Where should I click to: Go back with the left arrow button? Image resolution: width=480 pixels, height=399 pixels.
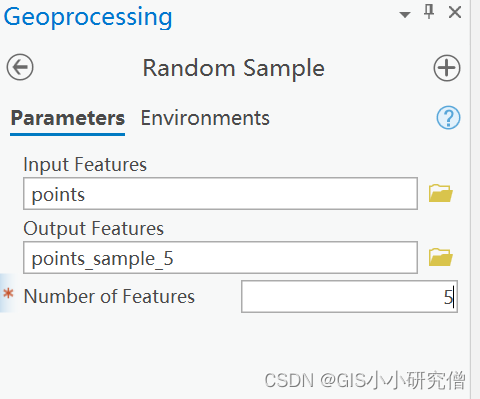pyautogui.click(x=20, y=67)
